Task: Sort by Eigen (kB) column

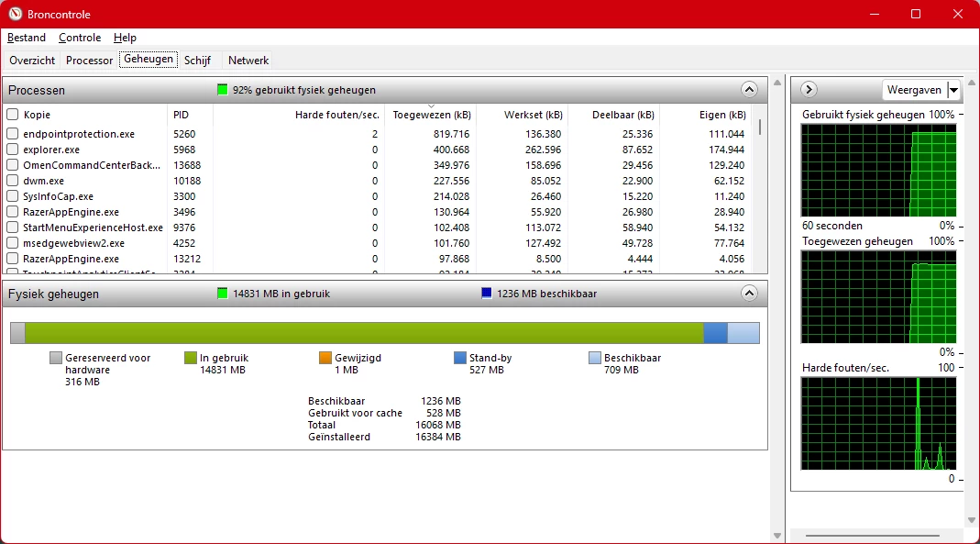Action: [705, 115]
